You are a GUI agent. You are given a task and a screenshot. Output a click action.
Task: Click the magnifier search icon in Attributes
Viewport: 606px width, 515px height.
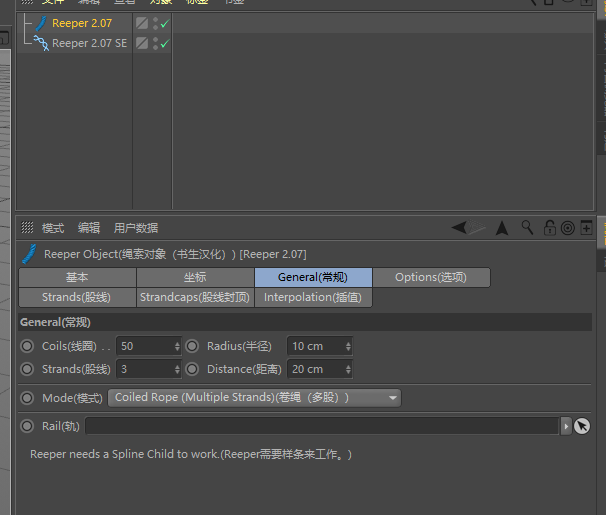527,228
